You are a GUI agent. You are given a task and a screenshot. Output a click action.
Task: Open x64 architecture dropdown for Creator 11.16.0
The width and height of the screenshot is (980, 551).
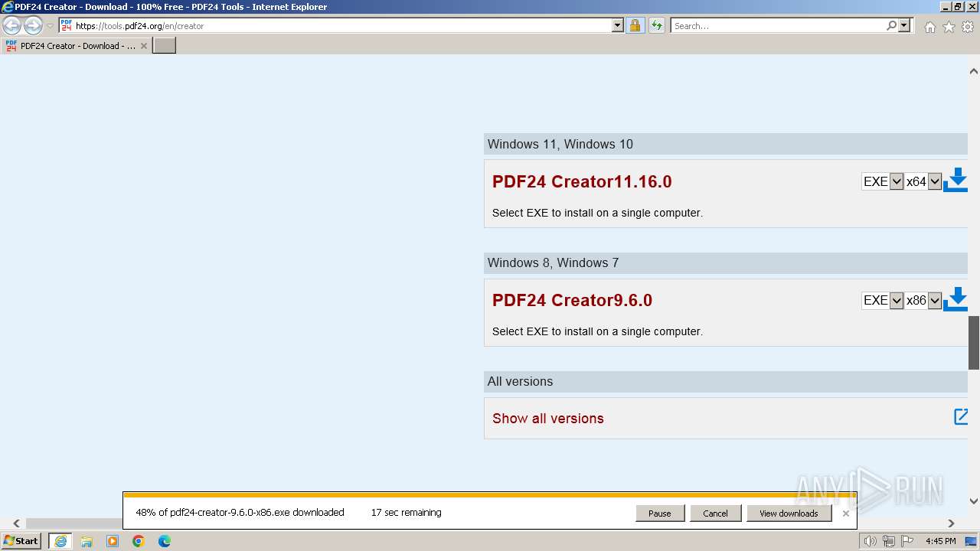[923, 181]
